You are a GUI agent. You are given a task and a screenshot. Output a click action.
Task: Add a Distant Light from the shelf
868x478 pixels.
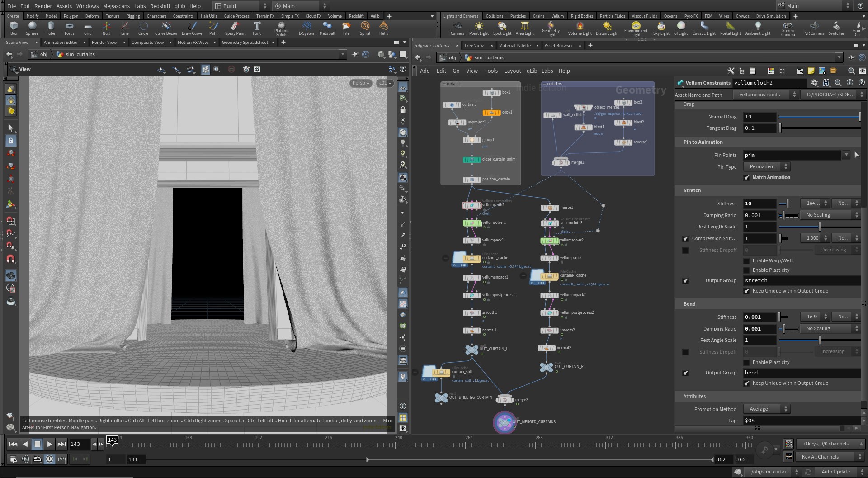[607, 28]
